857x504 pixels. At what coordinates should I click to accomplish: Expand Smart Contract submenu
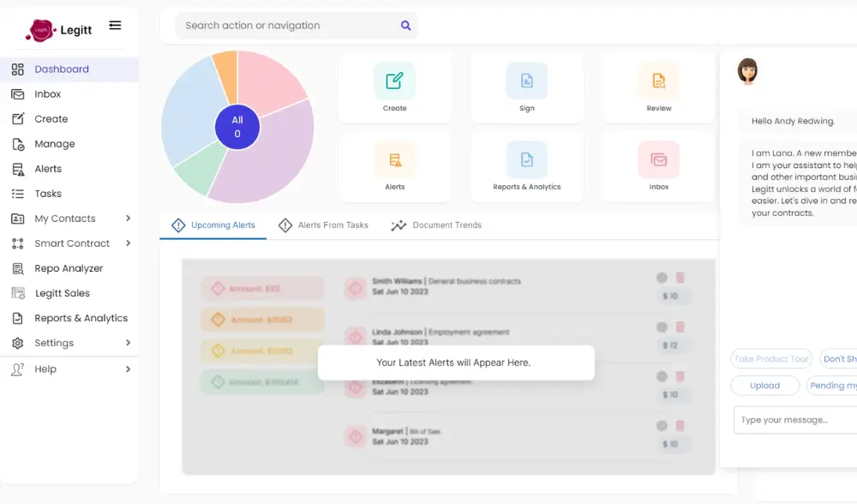click(128, 243)
